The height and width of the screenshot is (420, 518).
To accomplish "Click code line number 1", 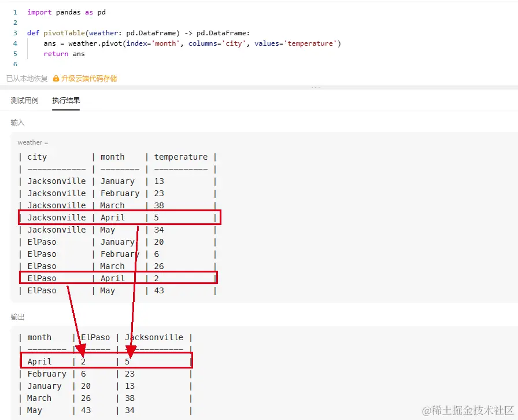I will [15, 12].
